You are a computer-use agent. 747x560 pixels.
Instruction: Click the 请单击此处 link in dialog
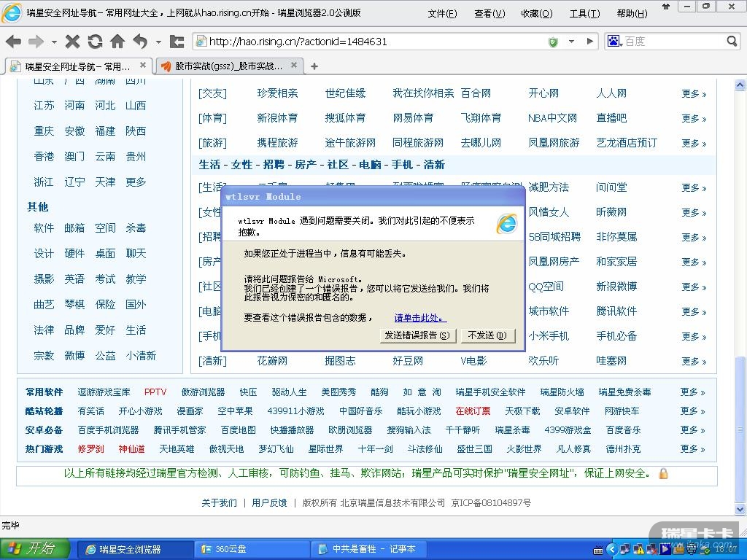pyautogui.click(x=420, y=318)
